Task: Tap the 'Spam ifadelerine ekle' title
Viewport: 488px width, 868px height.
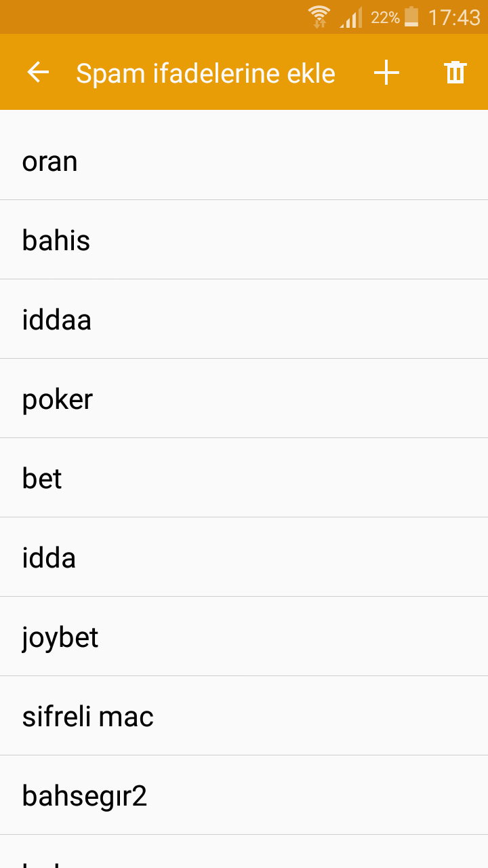Action: [x=205, y=73]
